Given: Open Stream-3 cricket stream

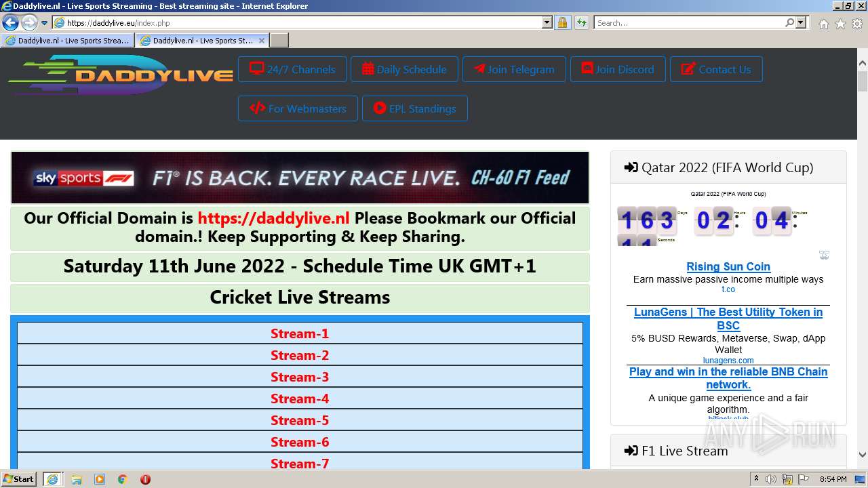Looking at the screenshot, I should point(300,377).
